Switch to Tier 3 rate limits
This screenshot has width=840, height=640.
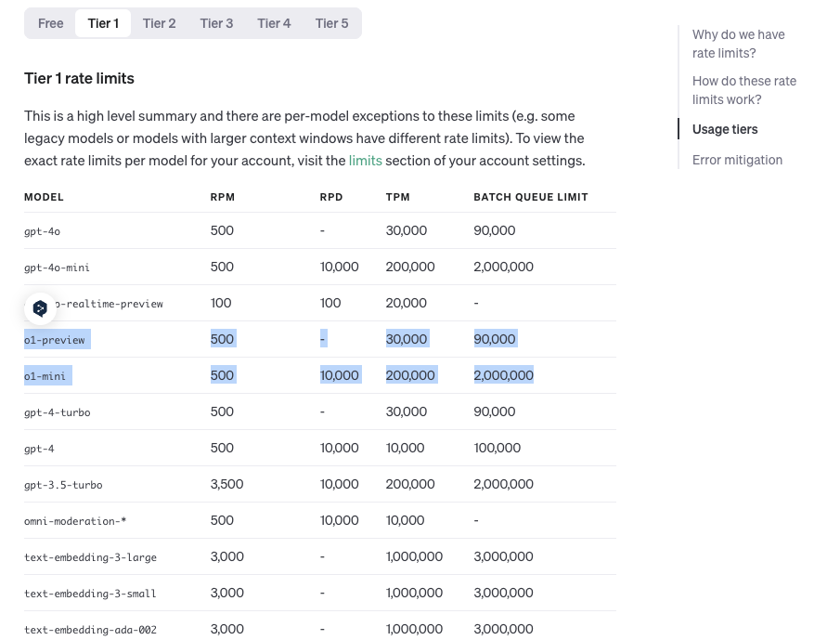pyautogui.click(x=216, y=23)
